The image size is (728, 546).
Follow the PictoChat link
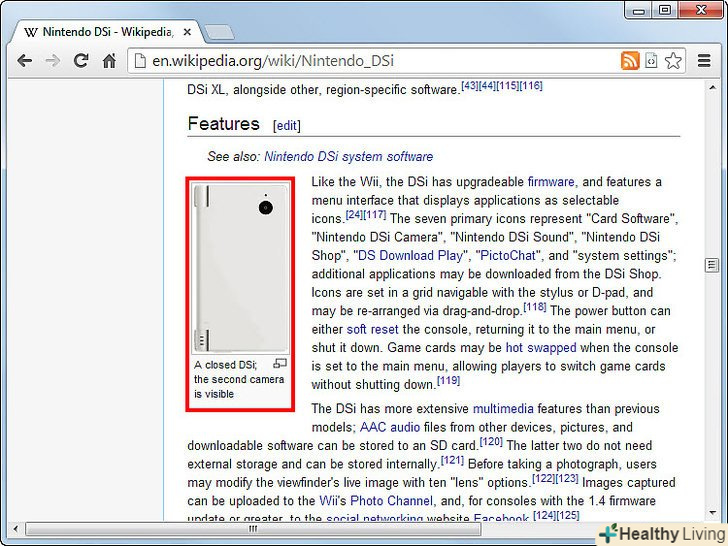point(508,255)
